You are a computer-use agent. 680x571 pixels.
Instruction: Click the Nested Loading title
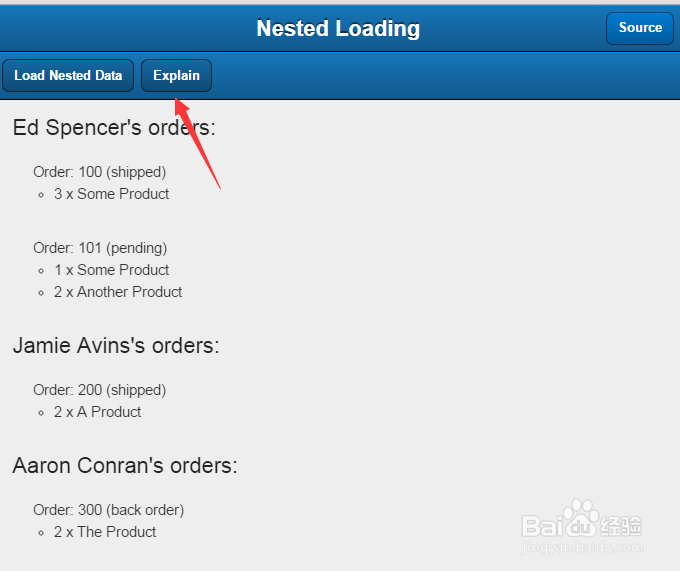point(338,28)
